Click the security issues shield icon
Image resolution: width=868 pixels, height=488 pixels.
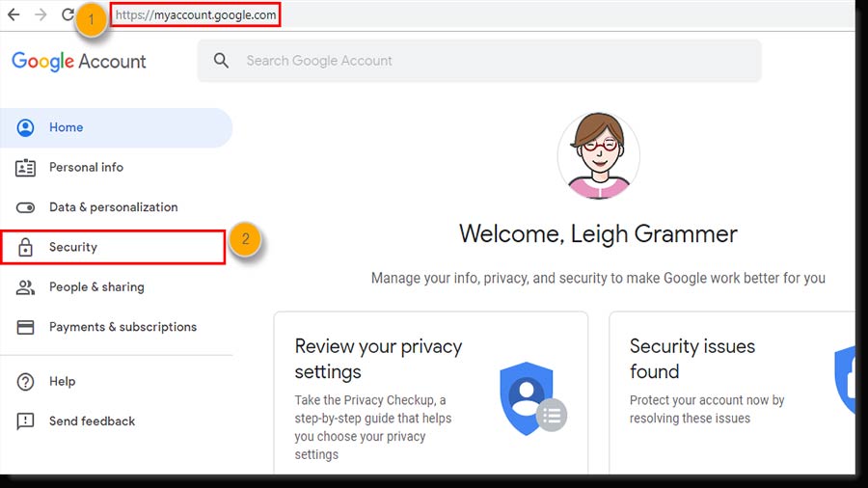[845, 380]
